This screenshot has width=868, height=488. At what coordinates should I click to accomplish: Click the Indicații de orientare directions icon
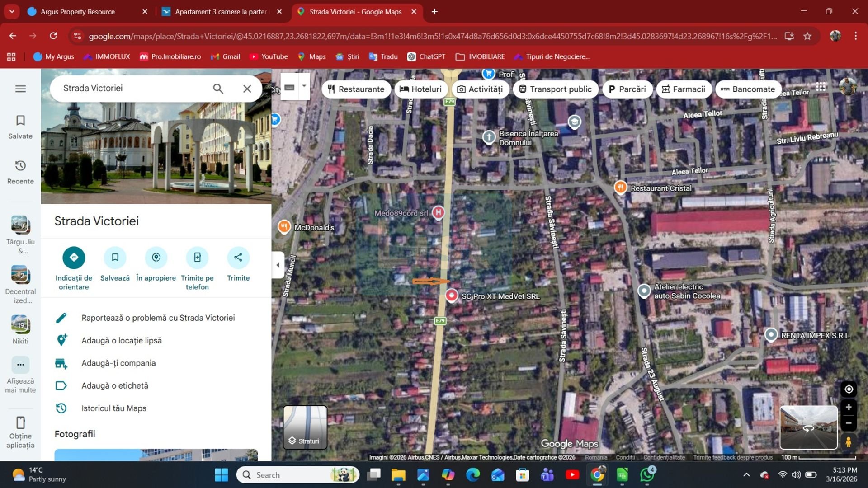[x=74, y=258]
